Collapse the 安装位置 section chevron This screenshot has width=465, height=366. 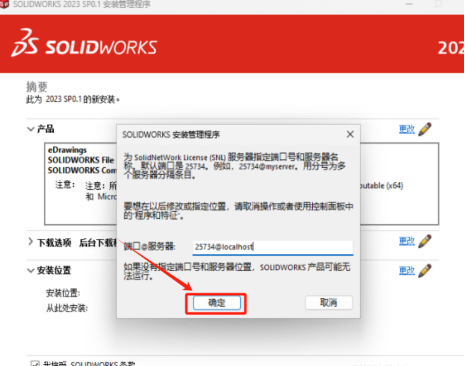tap(31, 270)
